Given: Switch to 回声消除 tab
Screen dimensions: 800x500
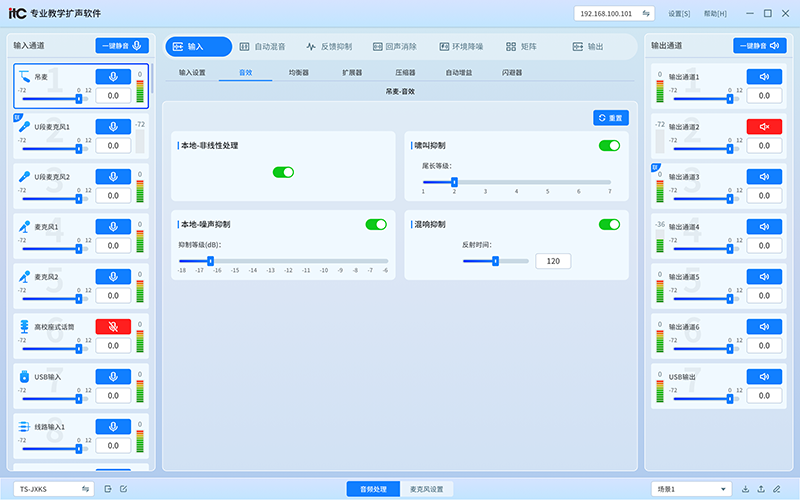Looking at the screenshot, I should tap(394, 46).
